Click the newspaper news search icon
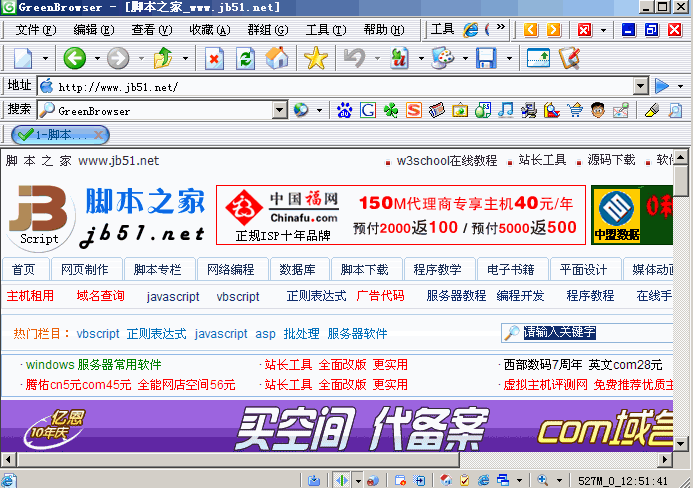Screen dimensions: 693x488 pyautogui.click(x=437, y=110)
